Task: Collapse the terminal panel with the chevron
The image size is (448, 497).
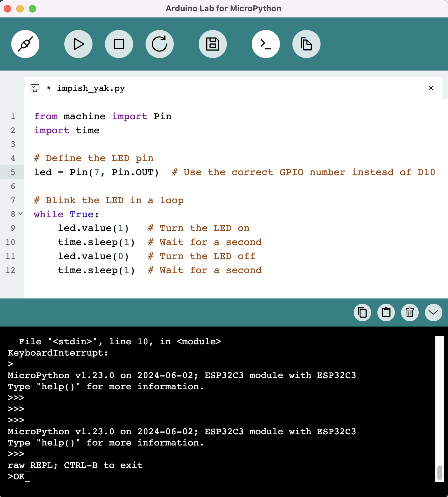Action: (434, 312)
